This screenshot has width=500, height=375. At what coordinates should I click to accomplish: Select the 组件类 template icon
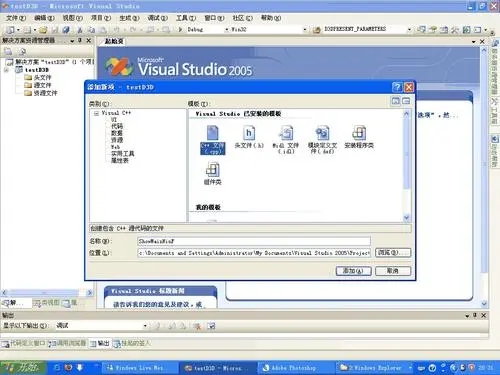click(212, 173)
